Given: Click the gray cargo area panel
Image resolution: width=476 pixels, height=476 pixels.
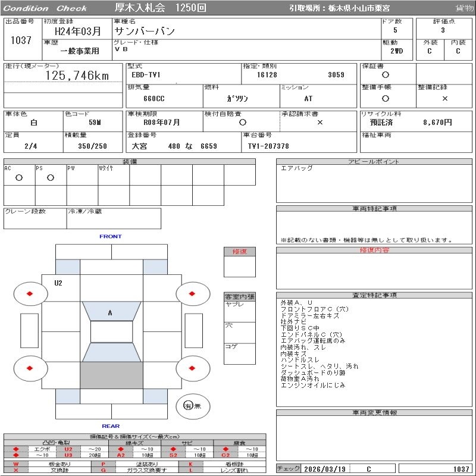Looking at the screenshot, I should 111,375.
